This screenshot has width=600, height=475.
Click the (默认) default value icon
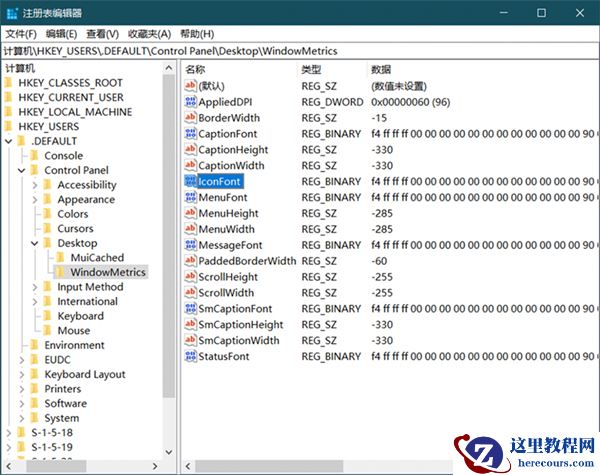point(190,85)
